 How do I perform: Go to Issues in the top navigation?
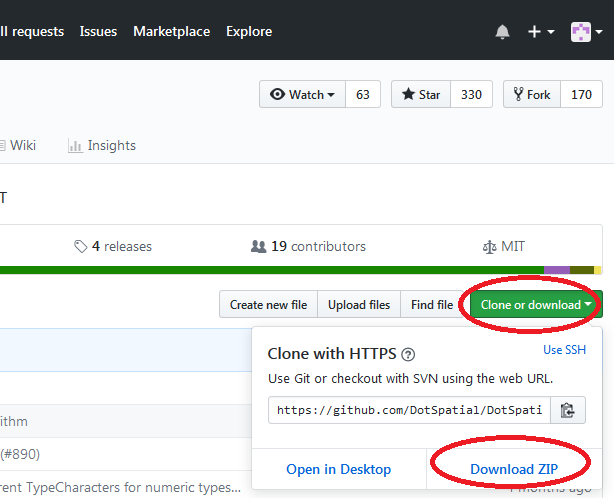[98, 31]
